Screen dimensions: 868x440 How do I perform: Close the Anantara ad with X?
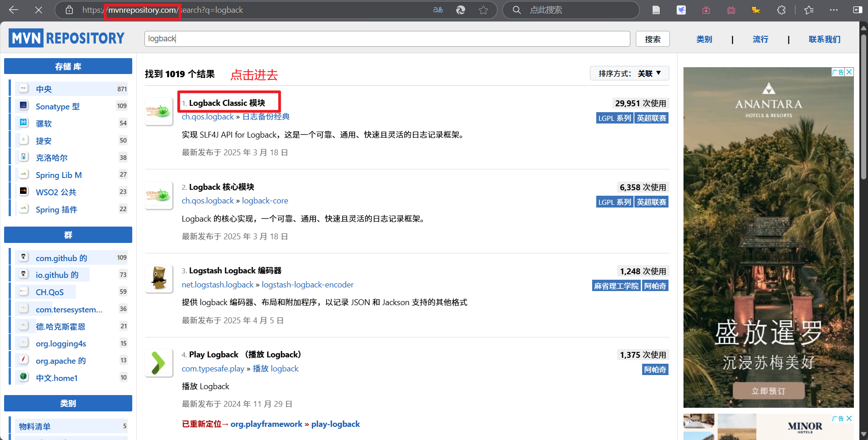849,72
